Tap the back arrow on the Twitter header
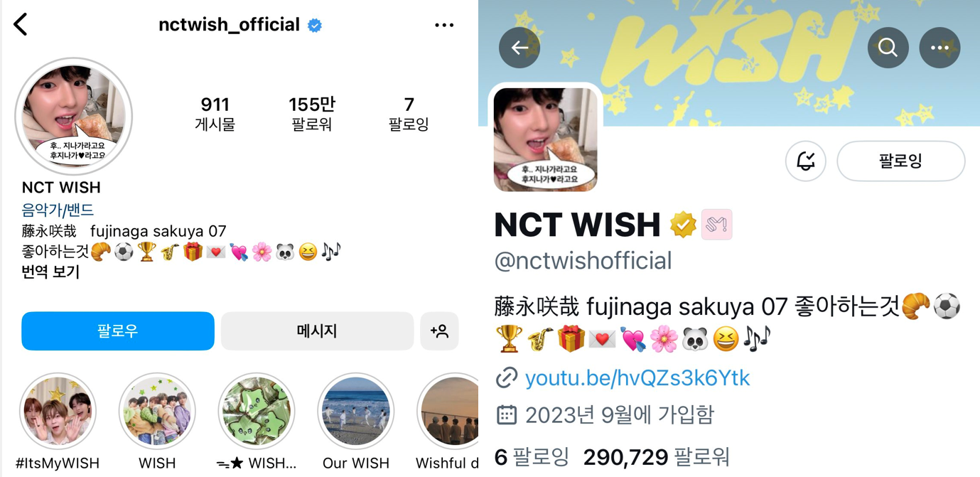Viewport: 980px width, 477px height. 519,48
